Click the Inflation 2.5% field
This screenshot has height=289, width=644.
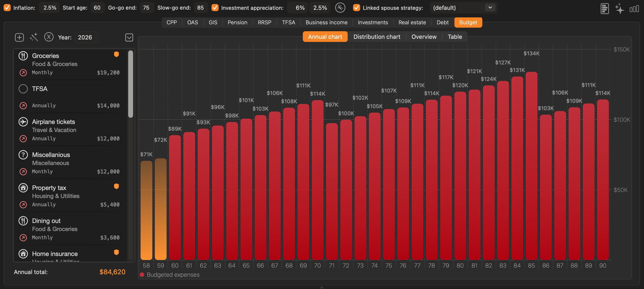point(50,8)
